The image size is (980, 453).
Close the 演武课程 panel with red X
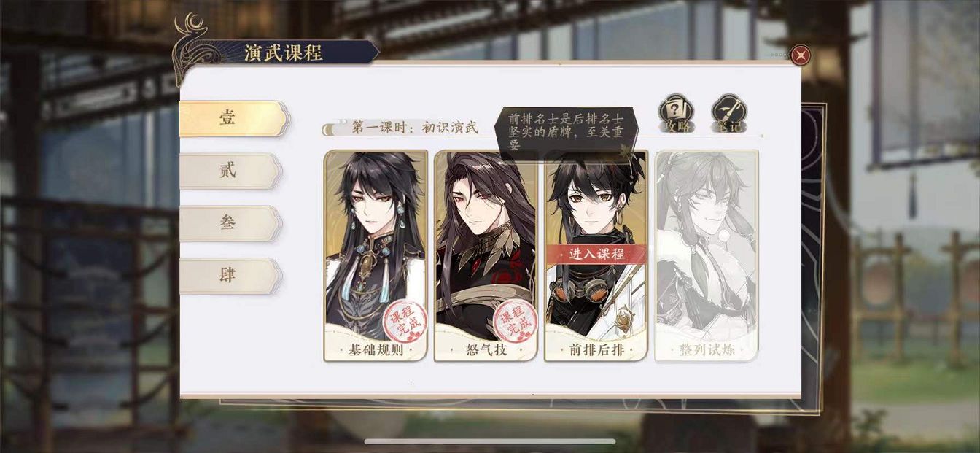click(x=801, y=55)
